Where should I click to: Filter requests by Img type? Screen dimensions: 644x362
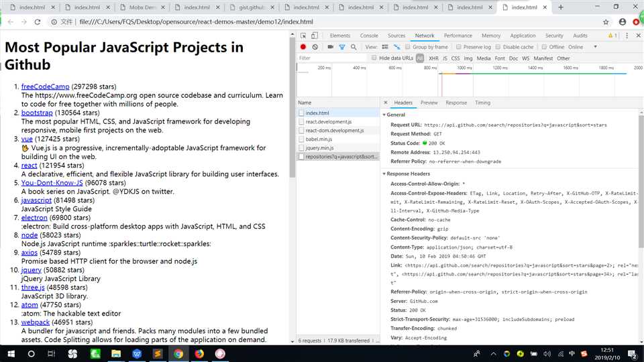pos(468,58)
